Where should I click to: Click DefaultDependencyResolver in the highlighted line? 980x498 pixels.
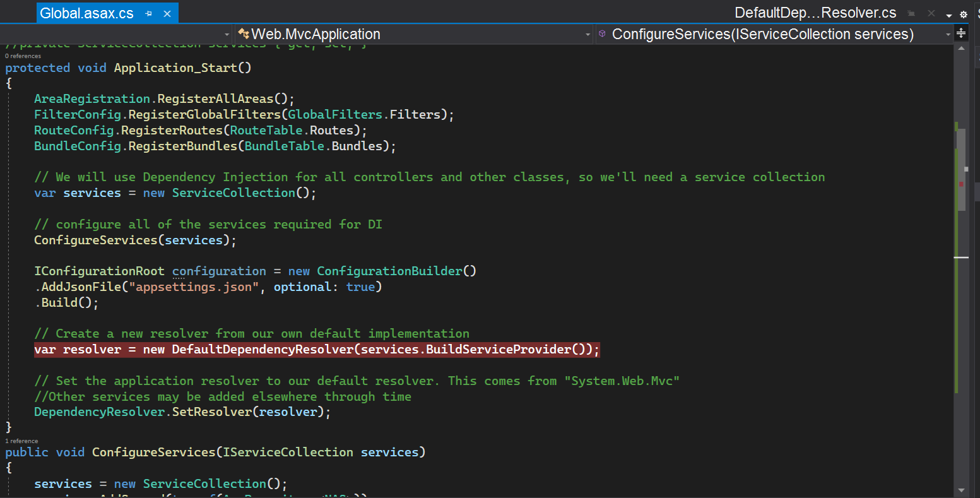[262, 350]
